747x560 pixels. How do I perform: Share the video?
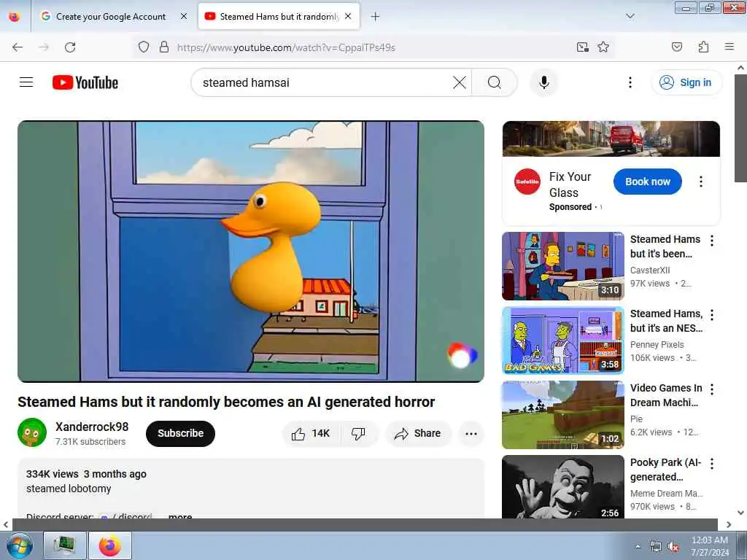point(418,433)
